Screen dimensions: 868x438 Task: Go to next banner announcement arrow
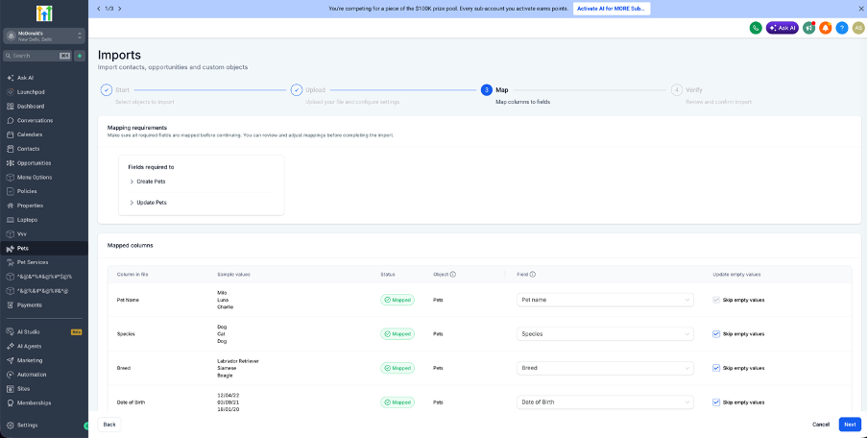tap(120, 9)
